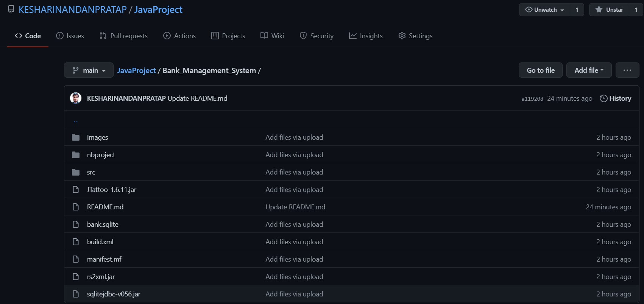Open the History clock icon
The image size is (644, 304).
coord(603,98)
